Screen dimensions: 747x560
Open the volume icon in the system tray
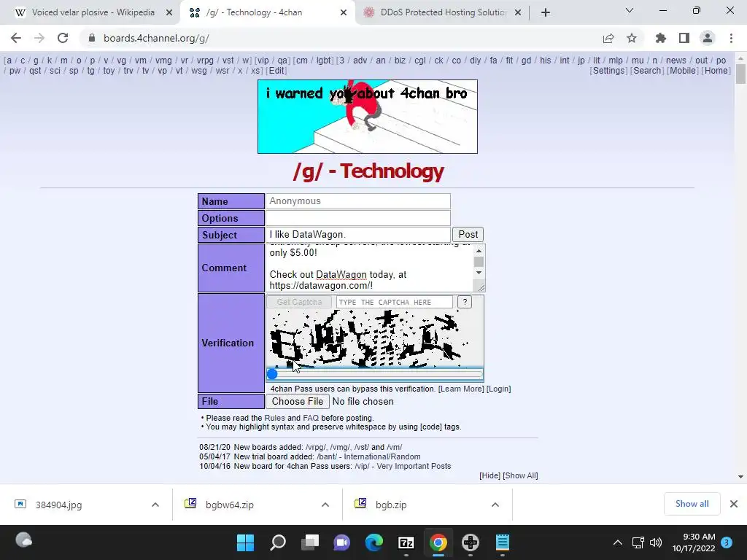[656, 542]
